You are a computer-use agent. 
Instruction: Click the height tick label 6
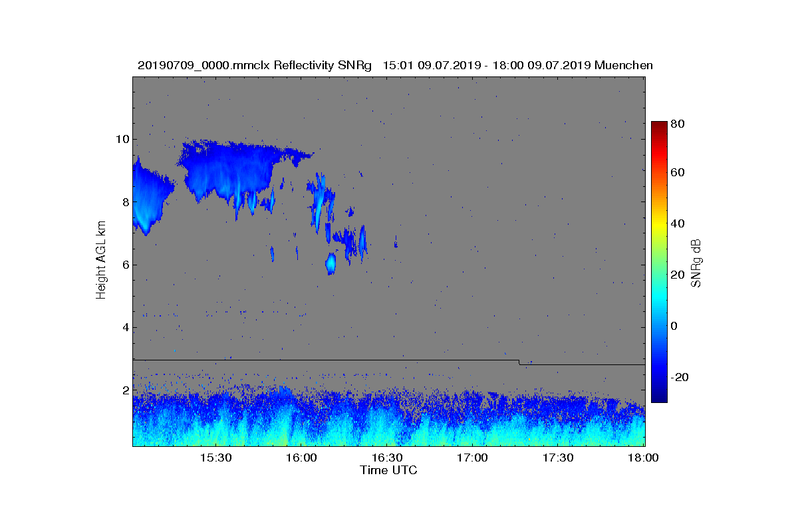[x=124, y=265]
